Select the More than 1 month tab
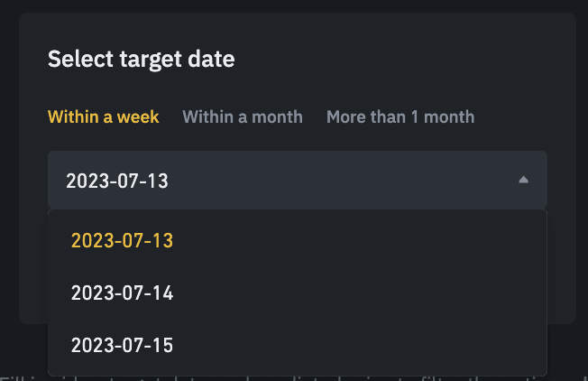Screen dimensions: 588x381 point(400,116)
